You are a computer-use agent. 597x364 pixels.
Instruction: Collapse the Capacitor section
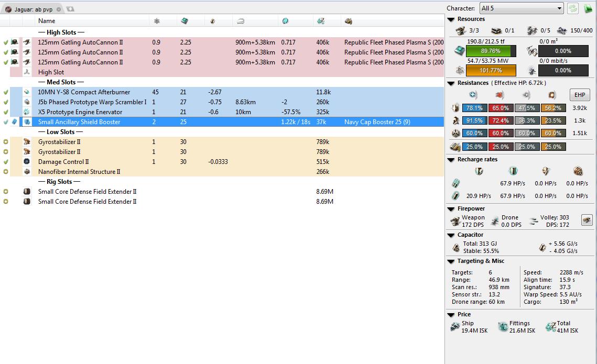[451, 235]
